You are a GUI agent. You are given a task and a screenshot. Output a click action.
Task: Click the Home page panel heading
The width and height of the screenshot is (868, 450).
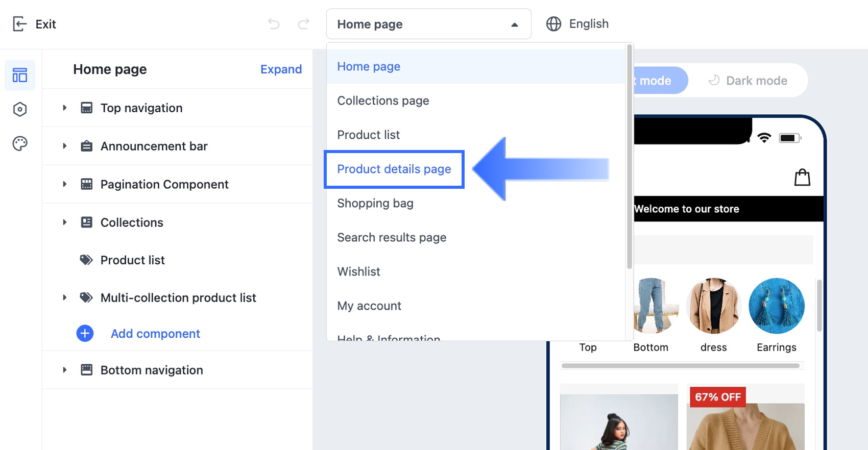pyautogui.click(x=110, y=69)
